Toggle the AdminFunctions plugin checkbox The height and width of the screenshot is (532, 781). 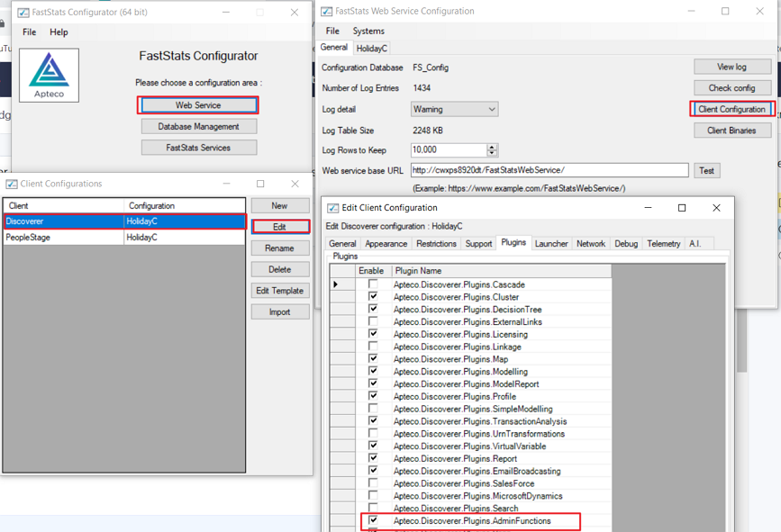pyautogui.click(x=373, y=520)
